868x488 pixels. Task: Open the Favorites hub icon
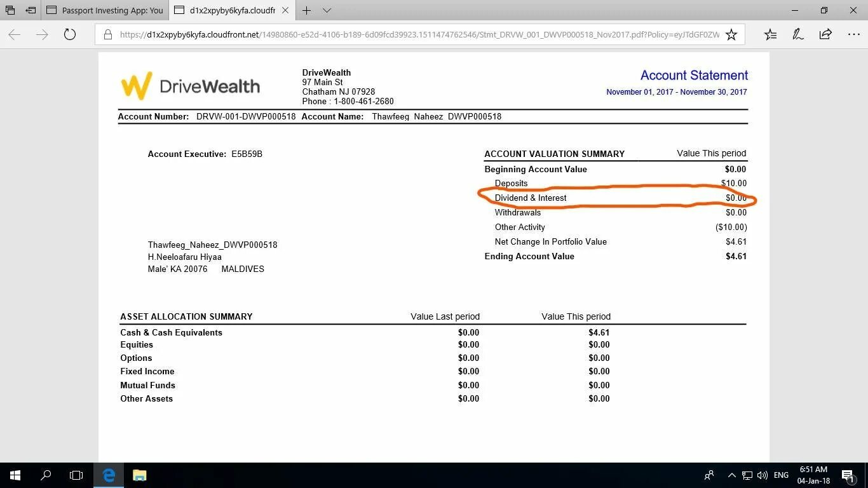[x=770, y=34]
